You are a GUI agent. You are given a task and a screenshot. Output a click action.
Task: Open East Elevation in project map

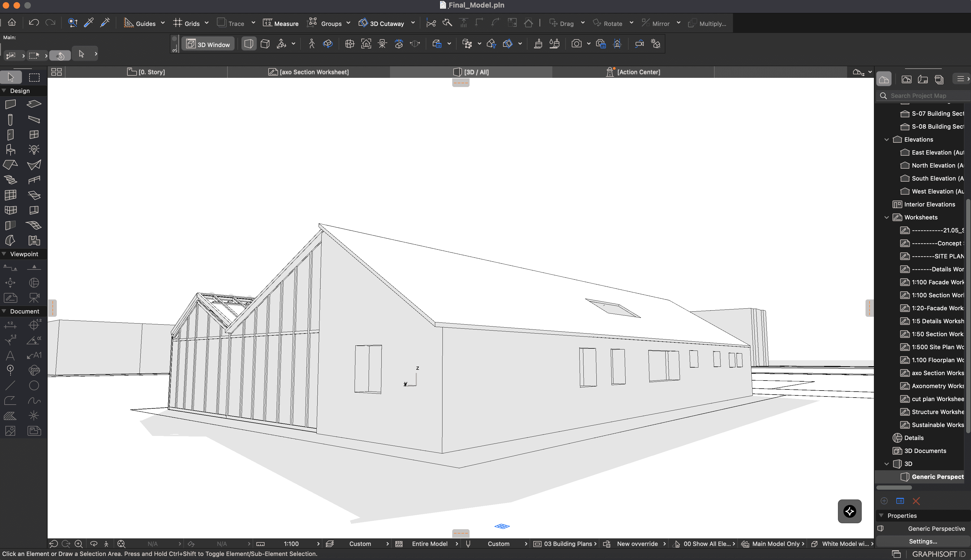(937, 152)
